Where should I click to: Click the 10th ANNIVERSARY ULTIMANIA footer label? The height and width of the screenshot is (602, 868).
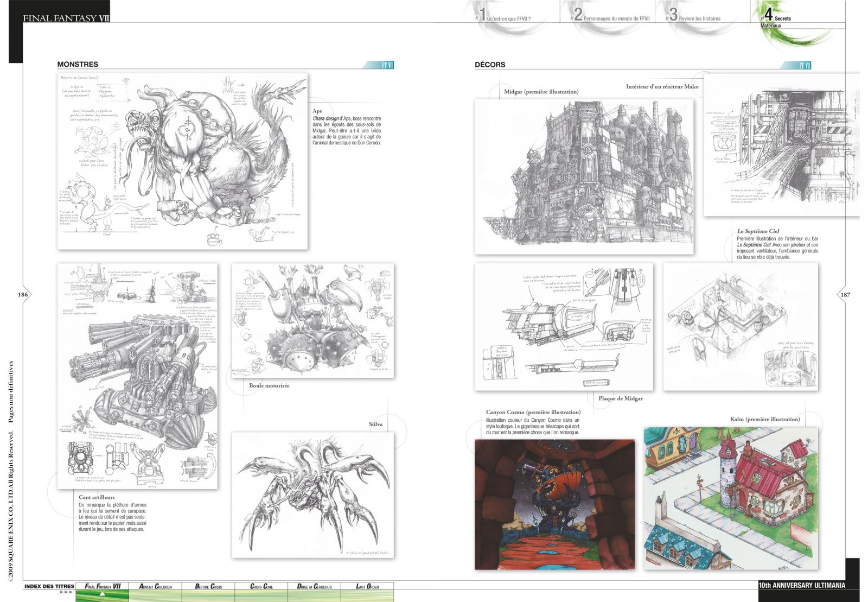click(x=802, y=585)
